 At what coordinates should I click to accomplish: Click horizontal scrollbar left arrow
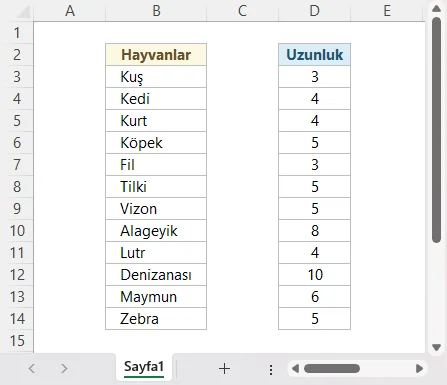click(295, 368)
